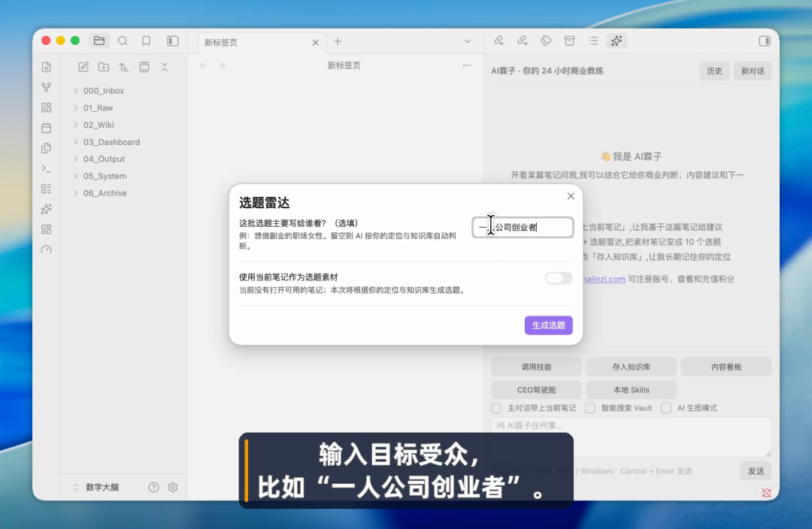The width and height of the screenshot is (812, 529).
Task: Focus the target audience input field
Action: 523,227
